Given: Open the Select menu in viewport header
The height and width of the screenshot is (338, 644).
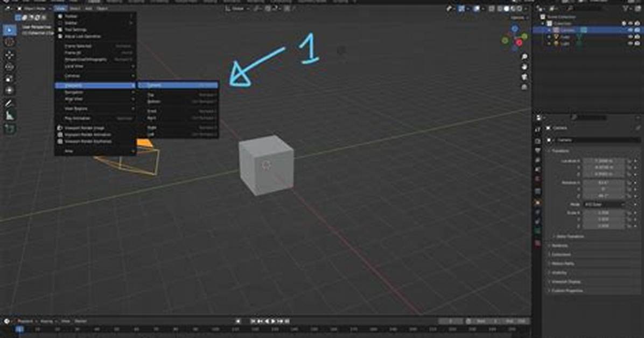Looking at the screenshot, I should click(x=75, y=8).
